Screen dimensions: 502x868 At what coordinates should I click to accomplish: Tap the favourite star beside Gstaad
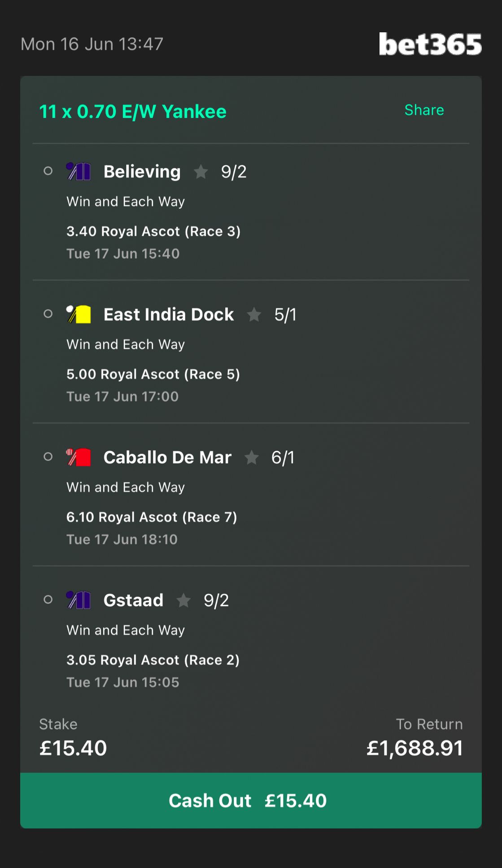pos(183,600)
